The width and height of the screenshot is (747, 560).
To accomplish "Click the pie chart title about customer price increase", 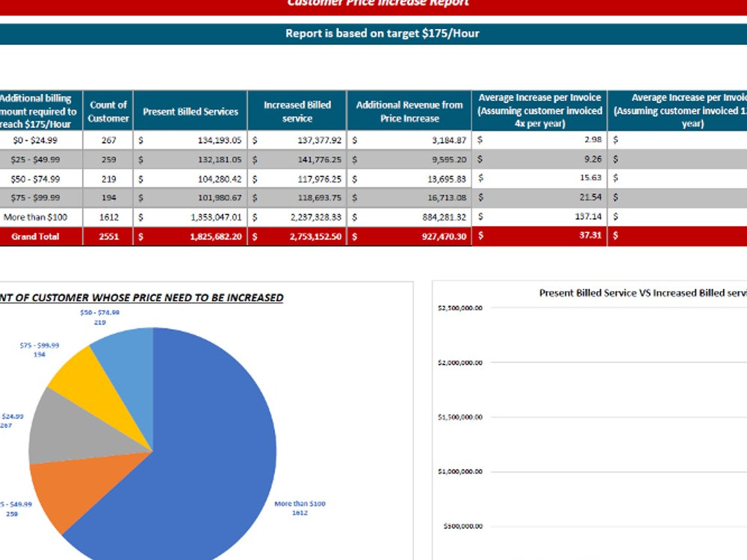I will [x=141, y=298].
